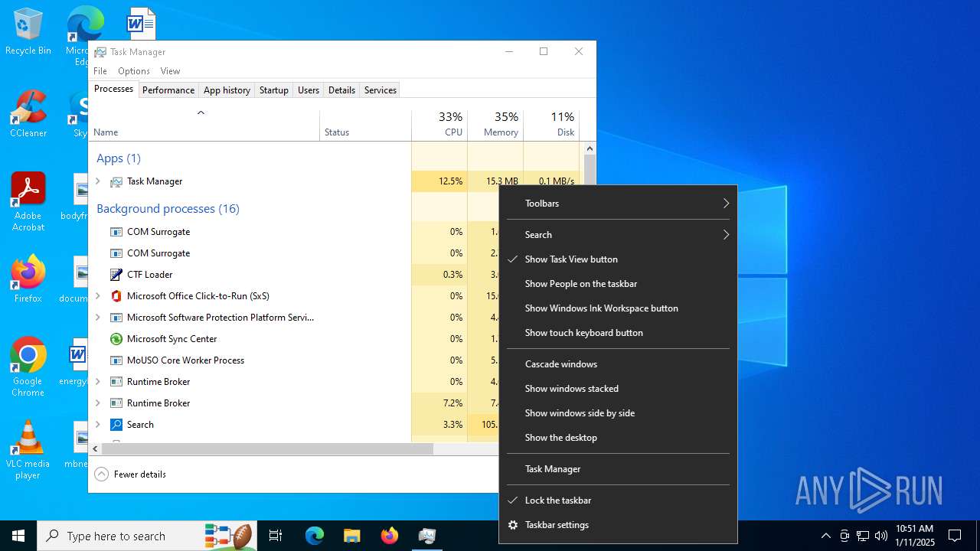Expand Microsoft Office Click-to-Run (SxS) row
The height and width of the screenshot is (551, 980).
[x=97, y=296]
